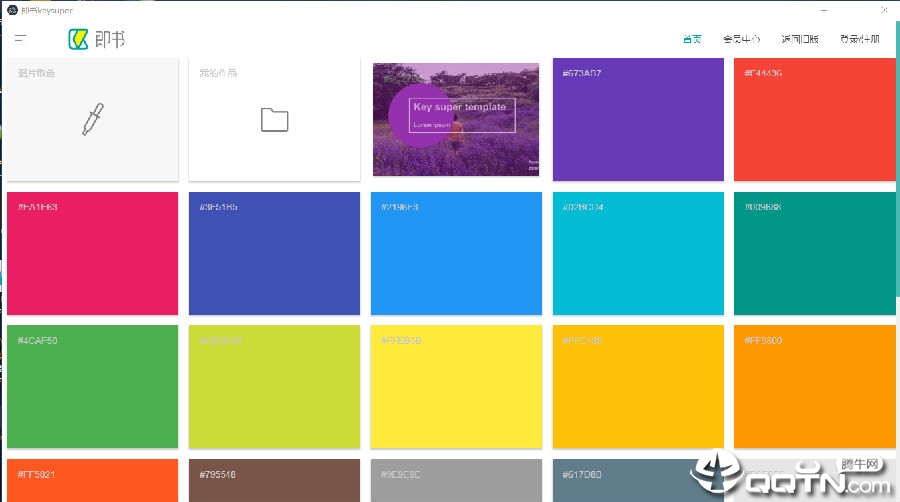Viewport: 900px width, 502px height.
Task: Open the hamburger menu icon
Action: pos(21,39)
